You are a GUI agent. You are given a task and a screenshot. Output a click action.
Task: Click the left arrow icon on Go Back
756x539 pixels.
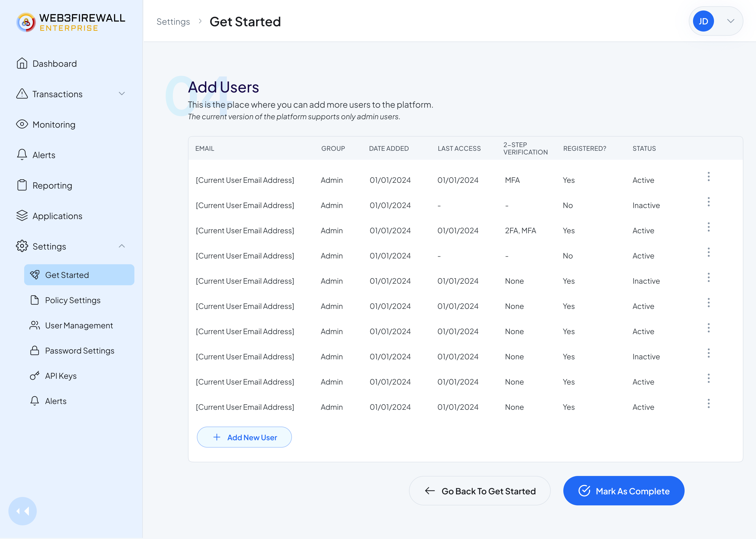430,491
